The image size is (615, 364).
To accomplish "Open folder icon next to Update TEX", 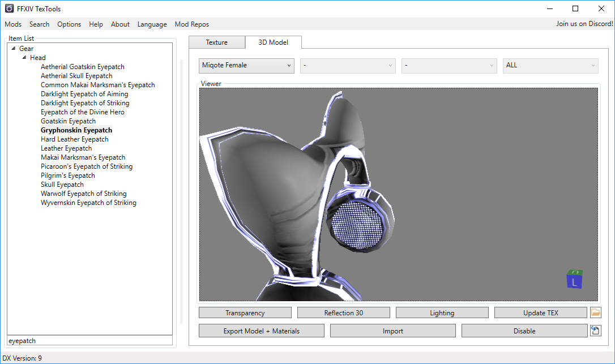I will (595, 312).
